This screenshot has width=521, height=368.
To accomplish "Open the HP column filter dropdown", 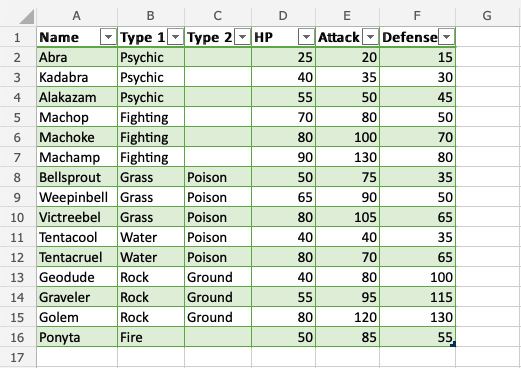I will pyautogui.click(x=306, y=37).
